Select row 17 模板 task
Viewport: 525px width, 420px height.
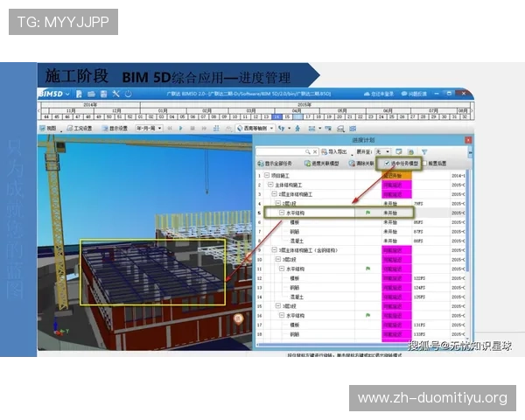(295, 325)
